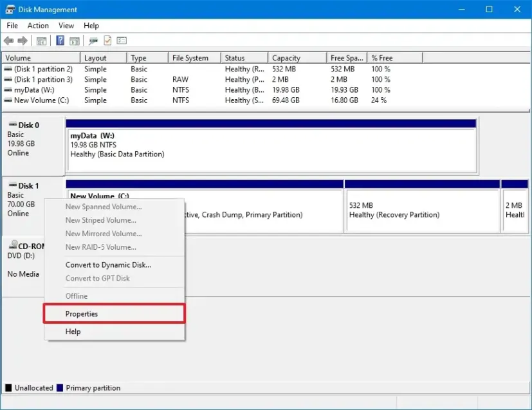532x410 pixels.
Task: Toggle the Show/Hide Console Tree icon
Action: click(x=41, y=41)
